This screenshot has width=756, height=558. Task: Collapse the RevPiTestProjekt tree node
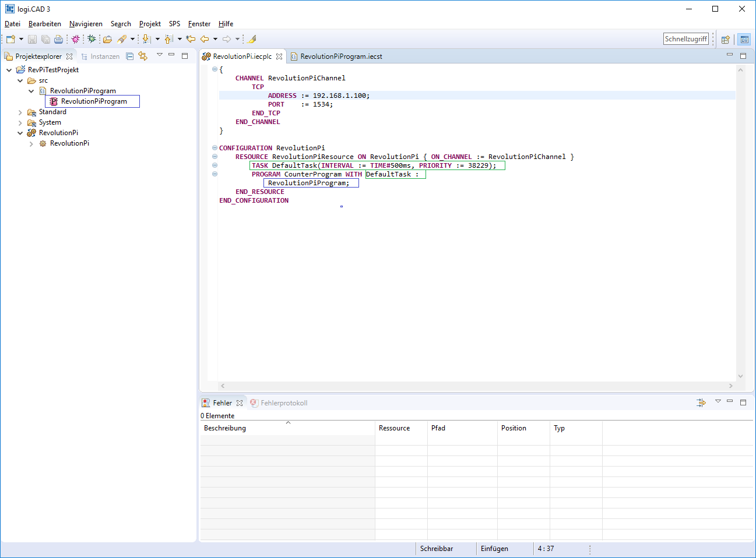coord(9,70)
